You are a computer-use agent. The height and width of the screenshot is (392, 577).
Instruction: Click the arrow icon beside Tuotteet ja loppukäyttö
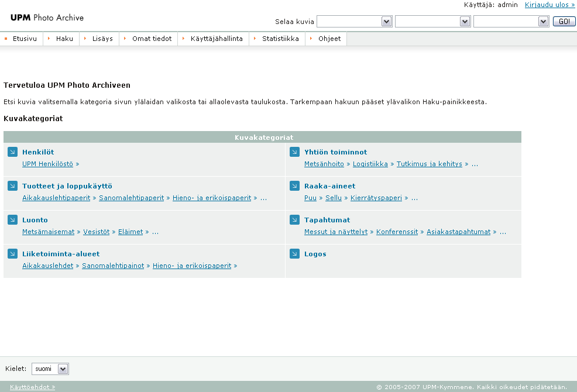click(x=12, y=185)
